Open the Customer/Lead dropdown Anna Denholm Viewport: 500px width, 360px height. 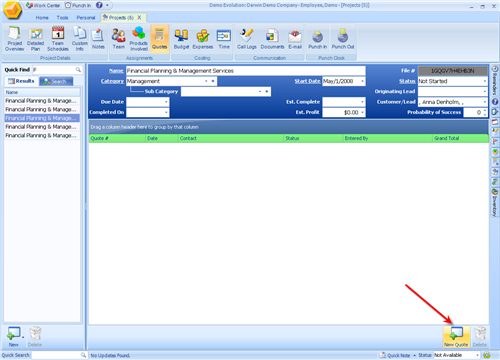(485, 102)
